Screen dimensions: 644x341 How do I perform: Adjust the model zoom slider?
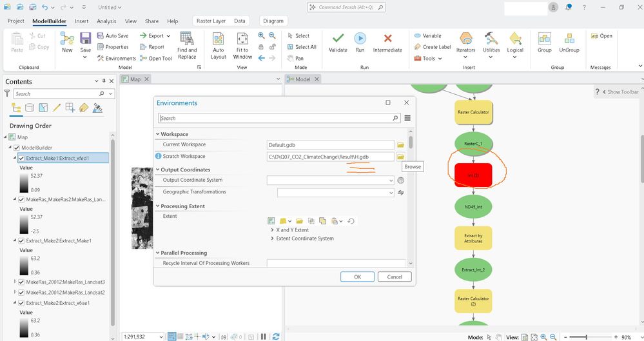tap(586, 337)
